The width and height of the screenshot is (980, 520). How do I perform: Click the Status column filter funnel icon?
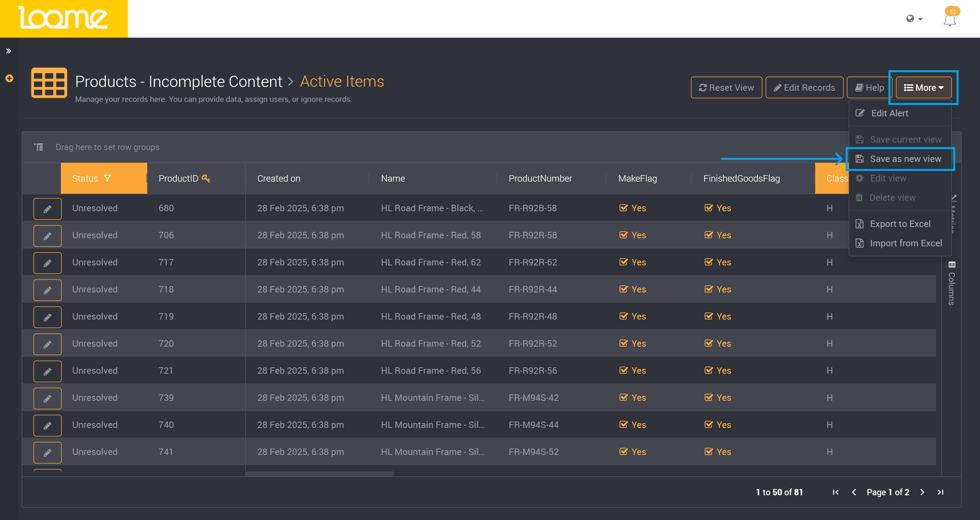coord(108,178)
